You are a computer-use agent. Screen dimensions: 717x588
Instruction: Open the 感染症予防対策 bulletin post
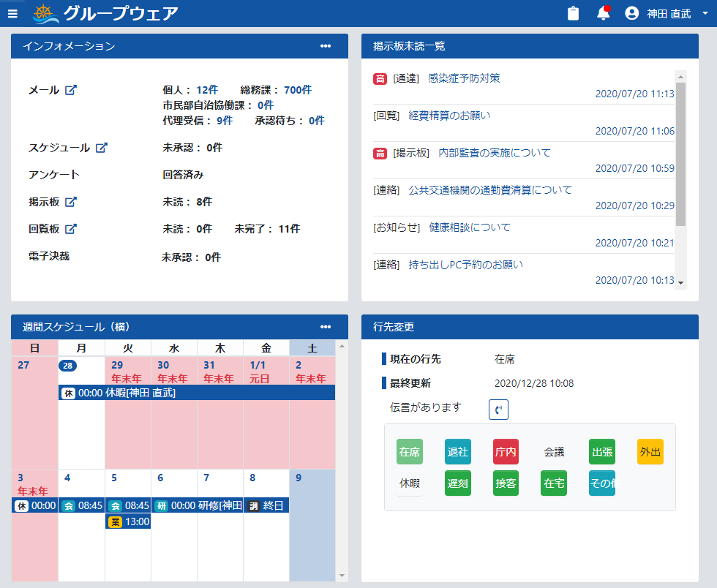coord(464,78)
